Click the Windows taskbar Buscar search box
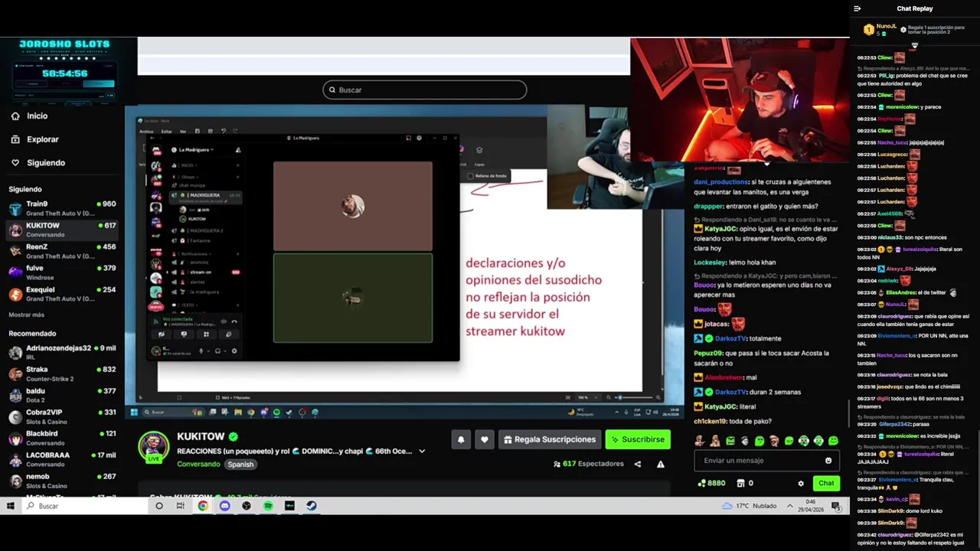 [x=86, y=506]
